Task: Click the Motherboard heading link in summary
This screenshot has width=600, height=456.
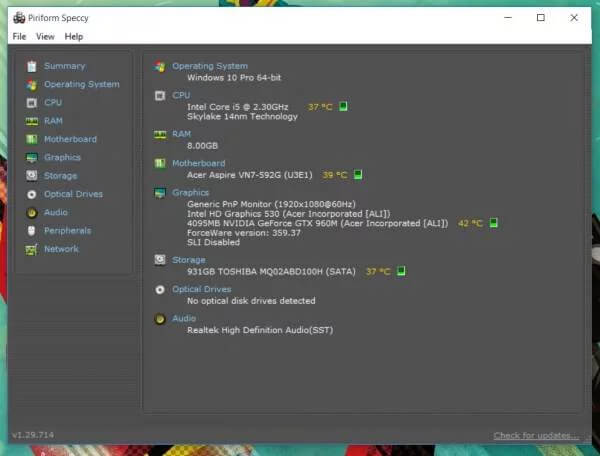Action: pos(199,163)
